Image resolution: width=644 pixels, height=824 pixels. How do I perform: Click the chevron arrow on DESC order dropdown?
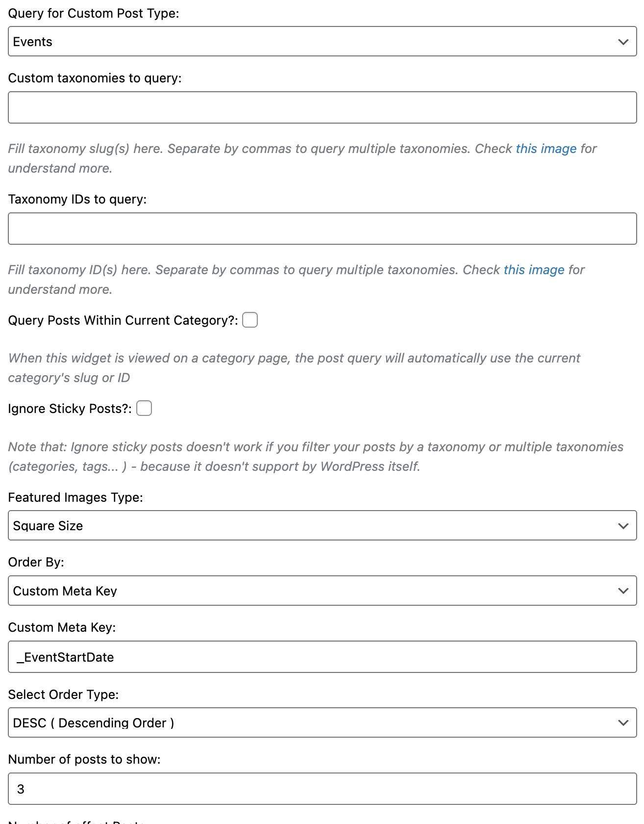pyautogui.click(x=623, y=722)
